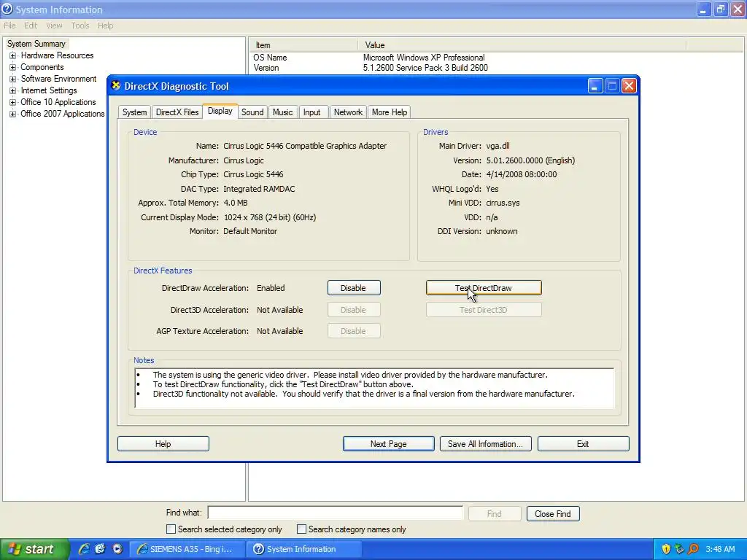The height and width of the screenshot is (560, 747).
Task: Click the Close Find button
Action: point(553,514)
